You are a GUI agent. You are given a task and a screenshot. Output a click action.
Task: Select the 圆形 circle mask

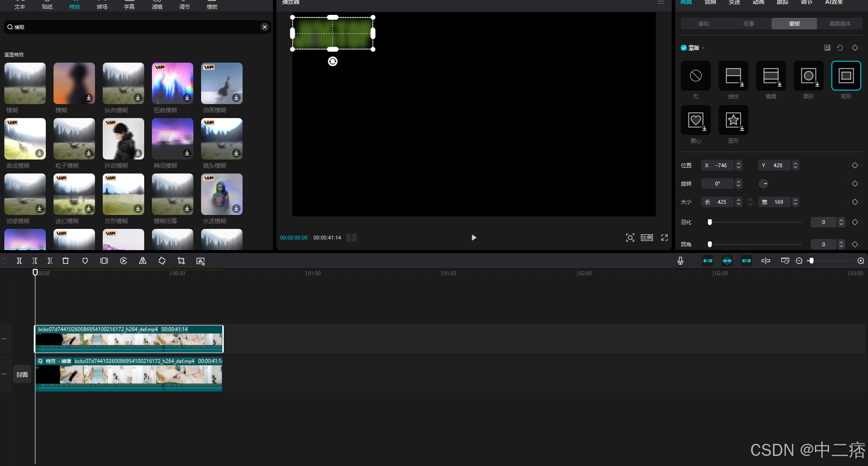point(809,76)
